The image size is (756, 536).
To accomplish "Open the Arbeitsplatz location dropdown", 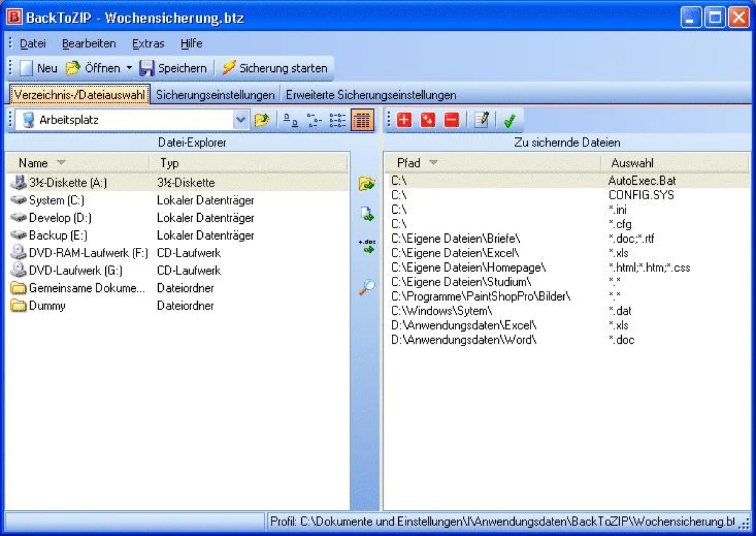I will [241, 120].
